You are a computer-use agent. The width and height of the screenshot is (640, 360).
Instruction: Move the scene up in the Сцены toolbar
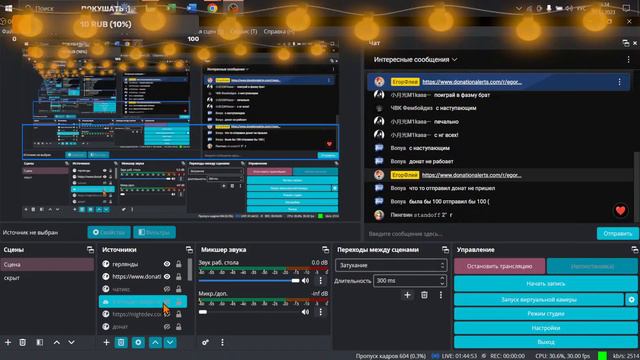click(57, 342)
